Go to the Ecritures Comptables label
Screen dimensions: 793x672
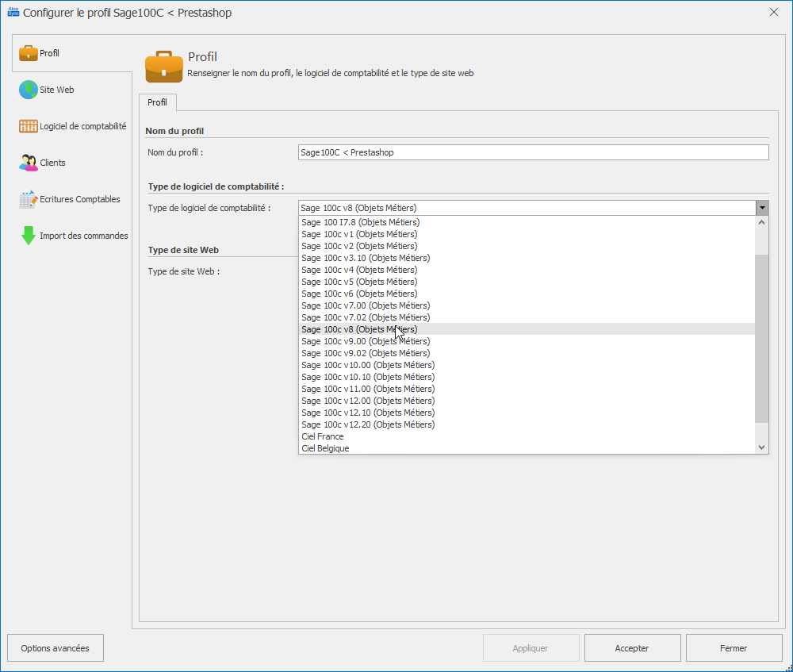(x=80, y=199)
